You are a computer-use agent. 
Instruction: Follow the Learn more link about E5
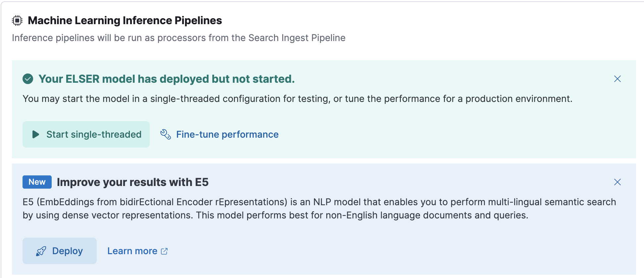[132, 251]
